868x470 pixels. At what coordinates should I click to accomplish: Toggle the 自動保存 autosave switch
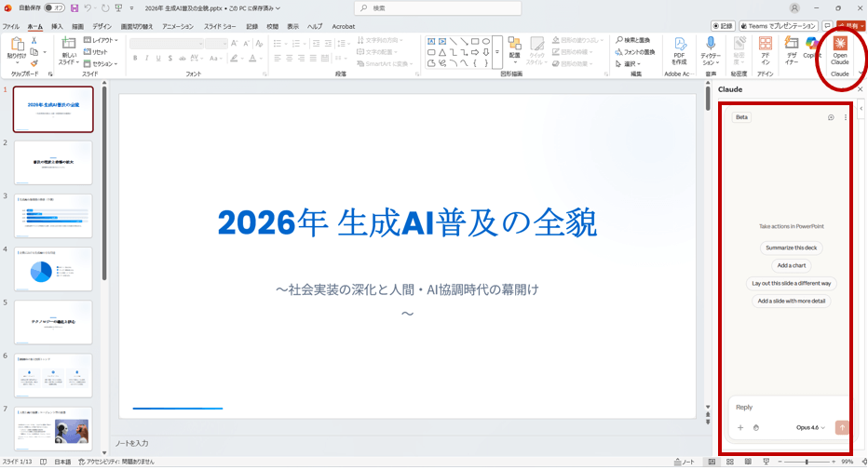click(53, 8)
